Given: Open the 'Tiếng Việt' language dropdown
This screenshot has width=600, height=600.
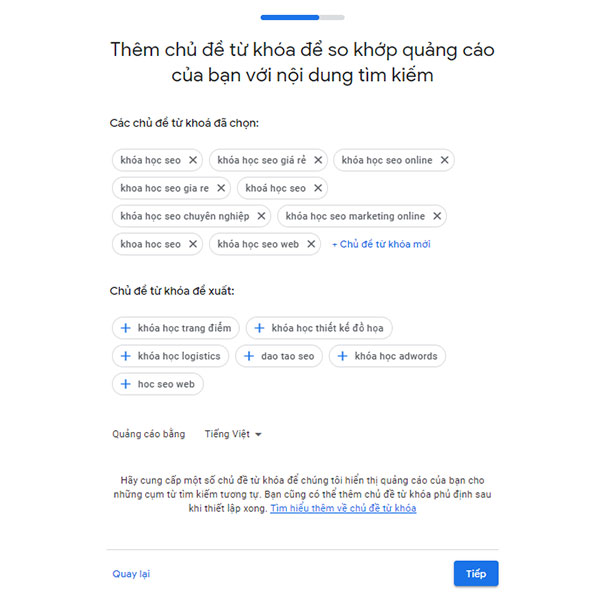Looking at the screenshot, I should point(233,434).
